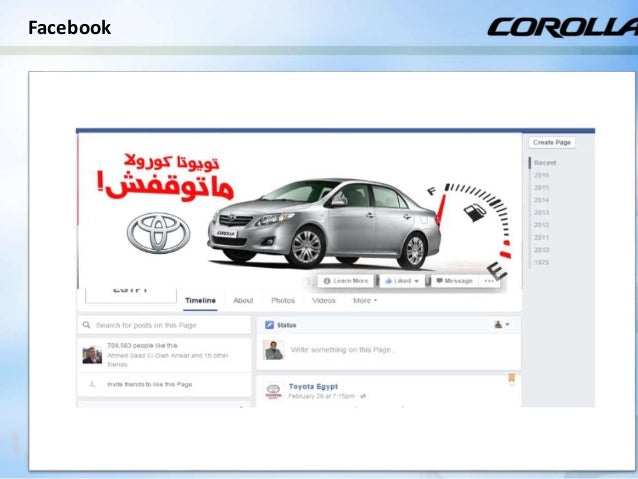This screenshot has width=638, height=479.
Task: Open the Toyota Egypt post author link
Action: 313,387
